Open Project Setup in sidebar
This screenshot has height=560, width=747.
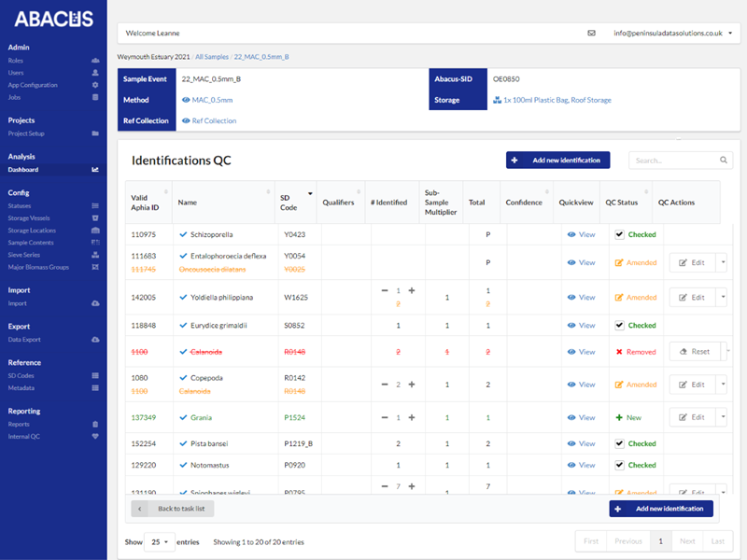pos(26,133)
